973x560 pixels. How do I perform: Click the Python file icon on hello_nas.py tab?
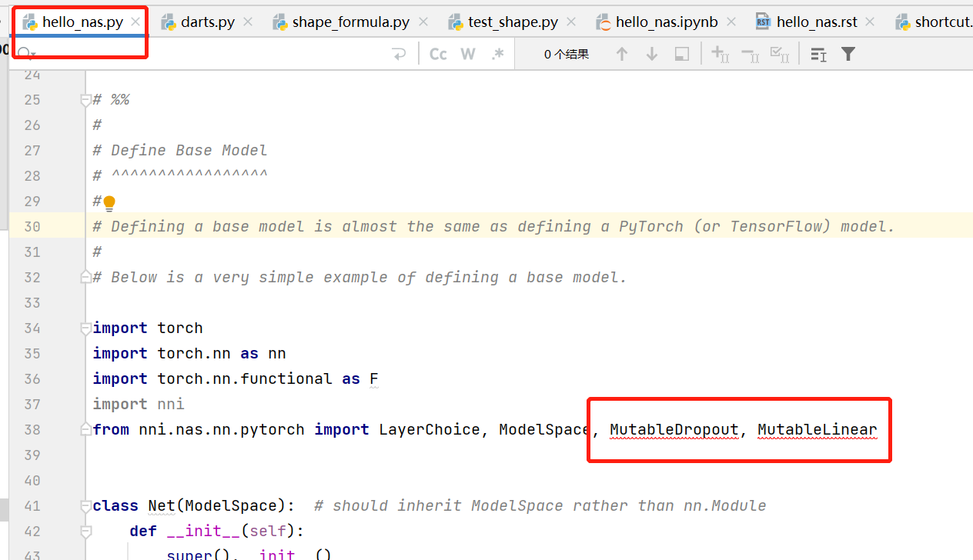click(29, 22)
